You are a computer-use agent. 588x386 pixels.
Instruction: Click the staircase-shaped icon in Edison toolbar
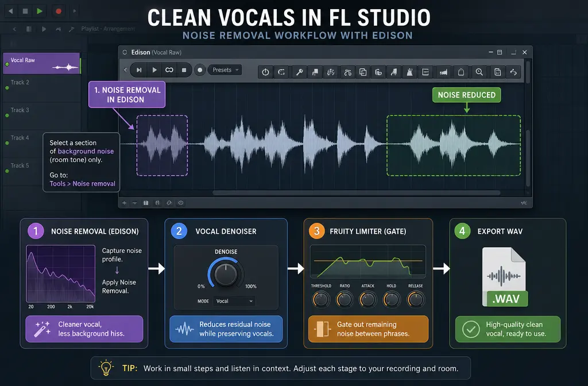[x=394, y=72]
